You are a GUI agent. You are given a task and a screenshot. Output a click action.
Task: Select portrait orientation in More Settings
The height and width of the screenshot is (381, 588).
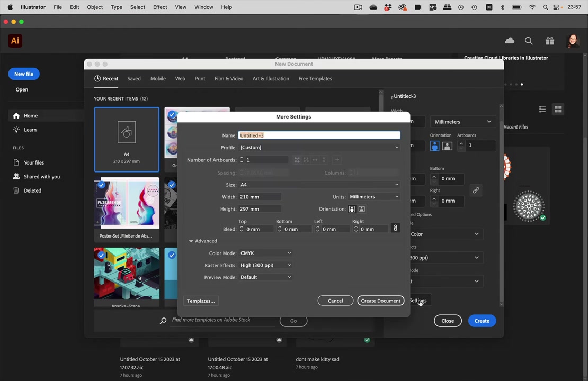click(x=352, y=209)
